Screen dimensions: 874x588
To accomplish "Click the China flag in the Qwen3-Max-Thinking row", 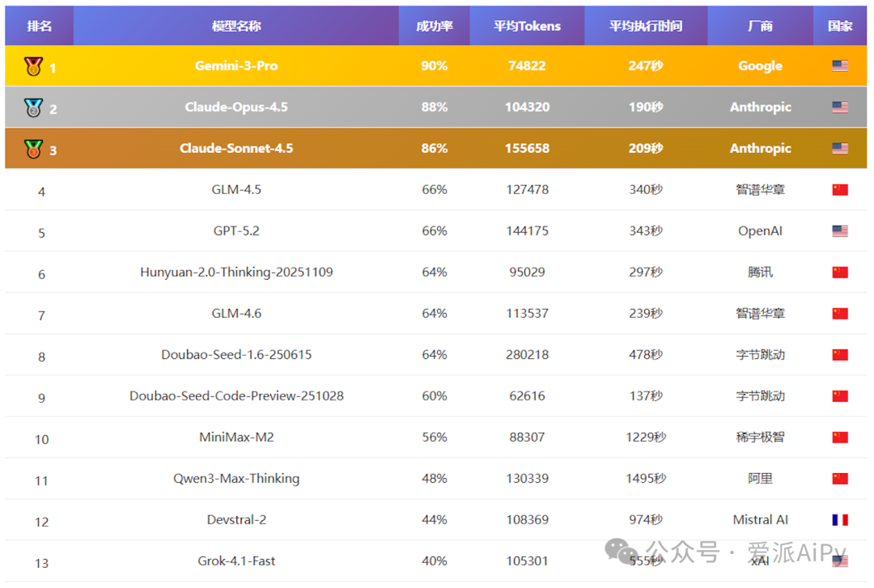I will pyautogui.click(x=840, y=478).
